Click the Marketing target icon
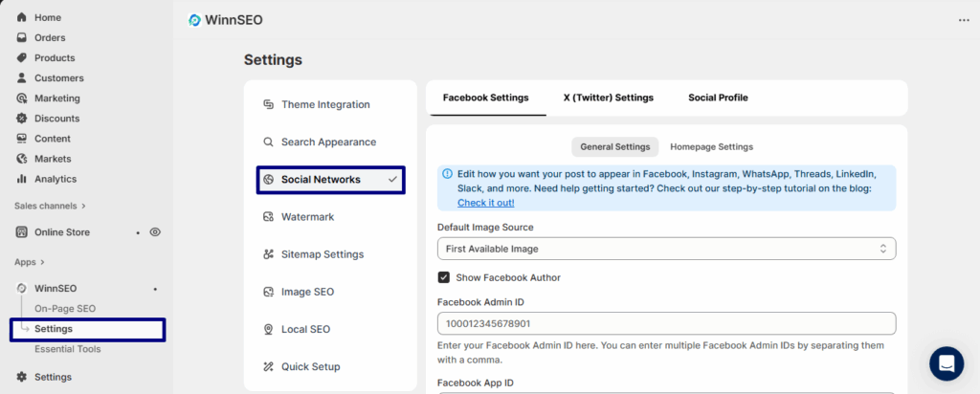The width and height of the screenshot is (980, 394). (22, 98)
